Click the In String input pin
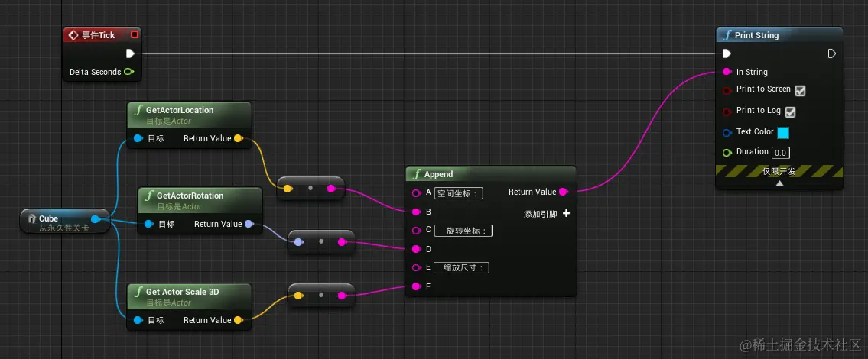This screenshot has height=359, width=868. [727, 72]
